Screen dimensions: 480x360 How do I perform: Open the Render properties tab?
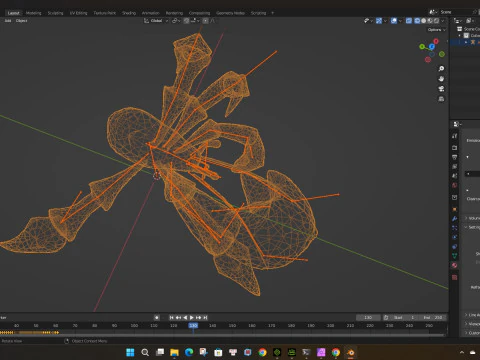(x=455, y=147)
